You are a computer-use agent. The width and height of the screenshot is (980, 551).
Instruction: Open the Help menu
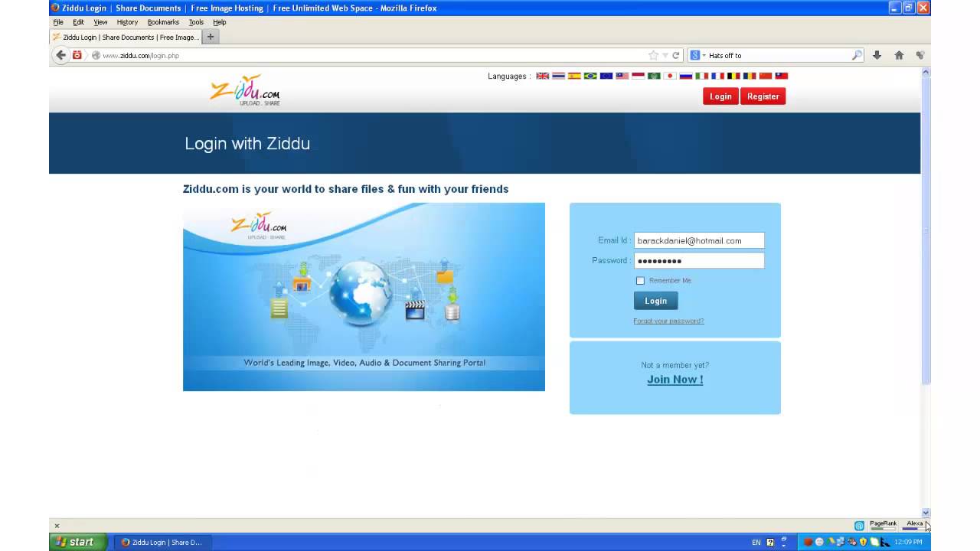[x=220, y=22]
